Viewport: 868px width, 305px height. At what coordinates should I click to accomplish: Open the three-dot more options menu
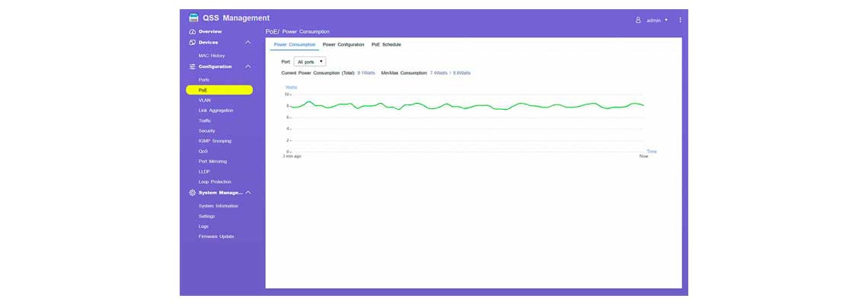[x=681, y=20]
